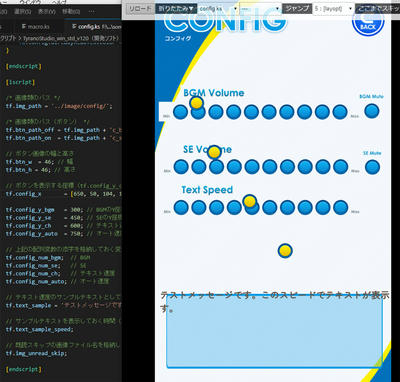
Task: Select the first Text Speed circle
Action: 181,207
